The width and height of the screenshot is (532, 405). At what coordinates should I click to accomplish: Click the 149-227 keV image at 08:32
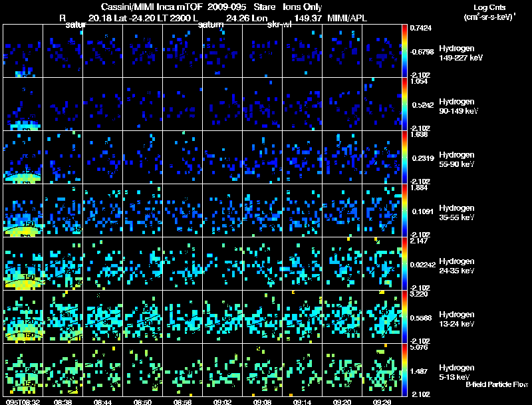click(23, 51)
